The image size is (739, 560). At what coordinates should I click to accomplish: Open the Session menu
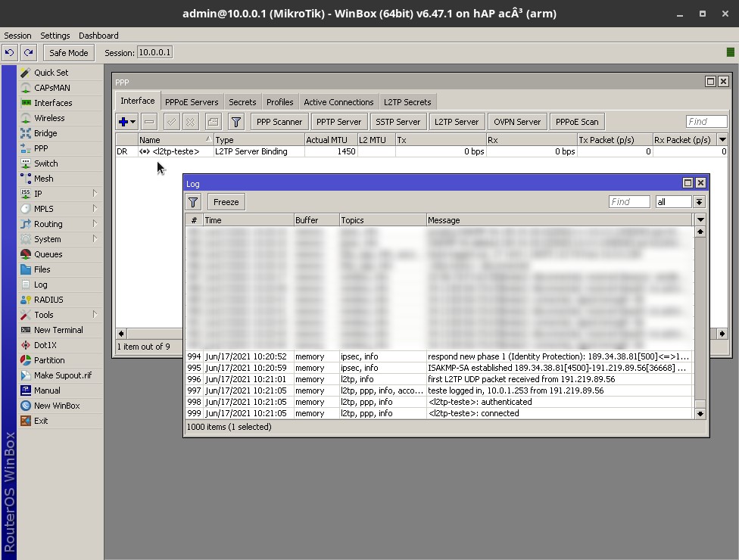[x=17, y=36]
